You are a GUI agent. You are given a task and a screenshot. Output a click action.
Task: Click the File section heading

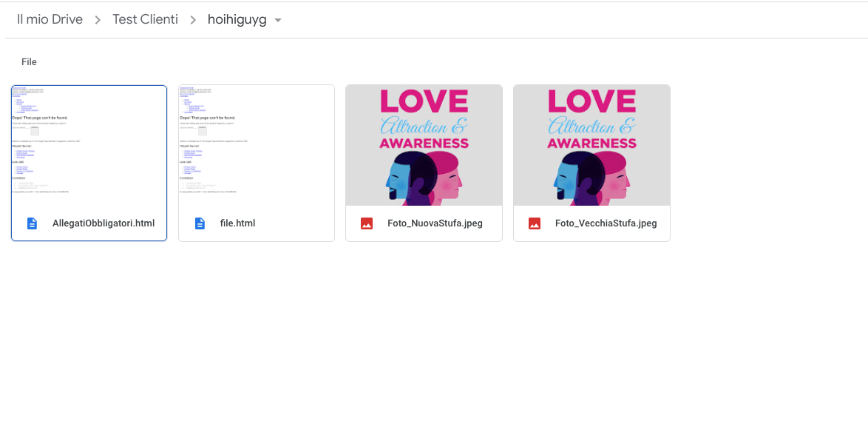point(29,62)
